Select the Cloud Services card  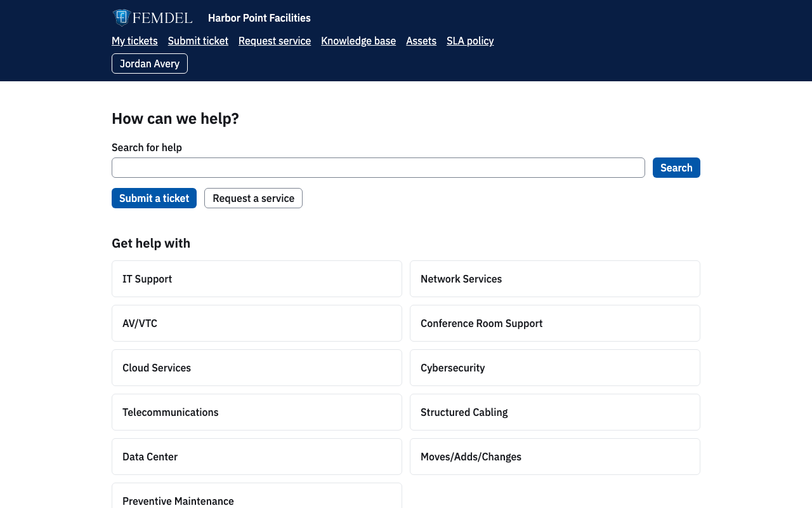pos(257,368)
